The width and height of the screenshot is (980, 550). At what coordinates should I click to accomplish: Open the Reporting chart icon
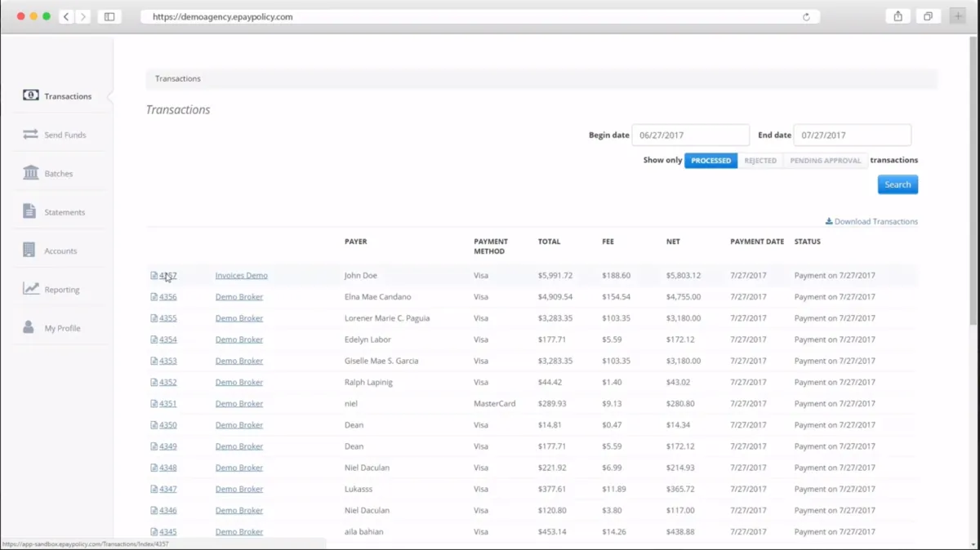[x=31, y=289]
